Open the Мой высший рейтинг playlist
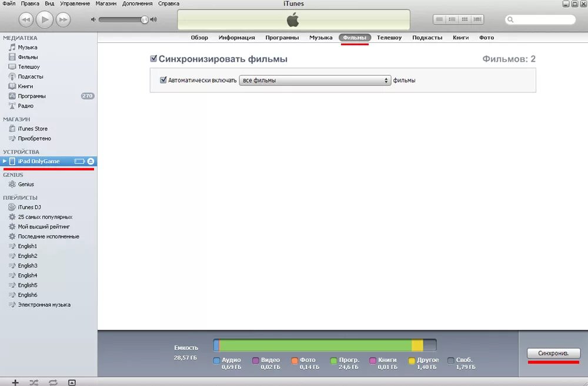588x386 pixels. click(x=49, y=226)
